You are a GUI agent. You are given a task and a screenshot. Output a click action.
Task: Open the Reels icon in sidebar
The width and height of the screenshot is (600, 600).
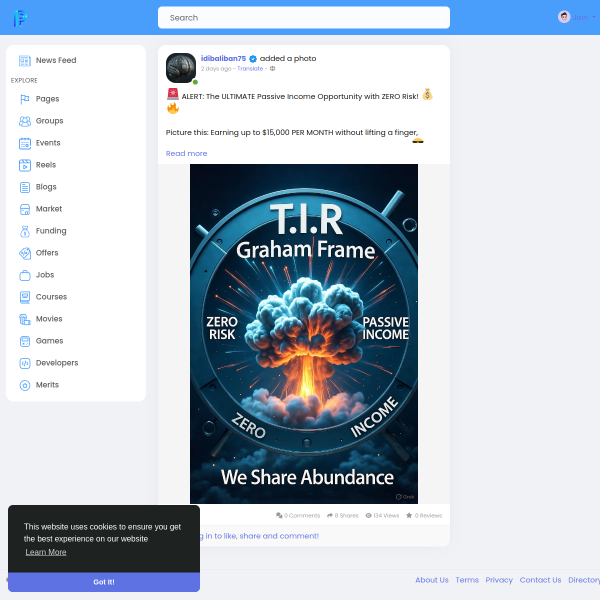pyautogui.click(x=25, y=165)
